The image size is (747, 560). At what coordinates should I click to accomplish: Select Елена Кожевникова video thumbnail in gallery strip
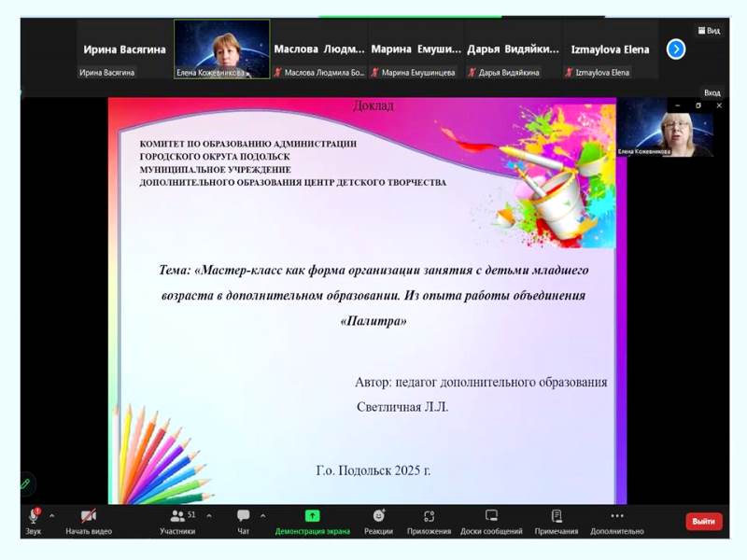221,49
